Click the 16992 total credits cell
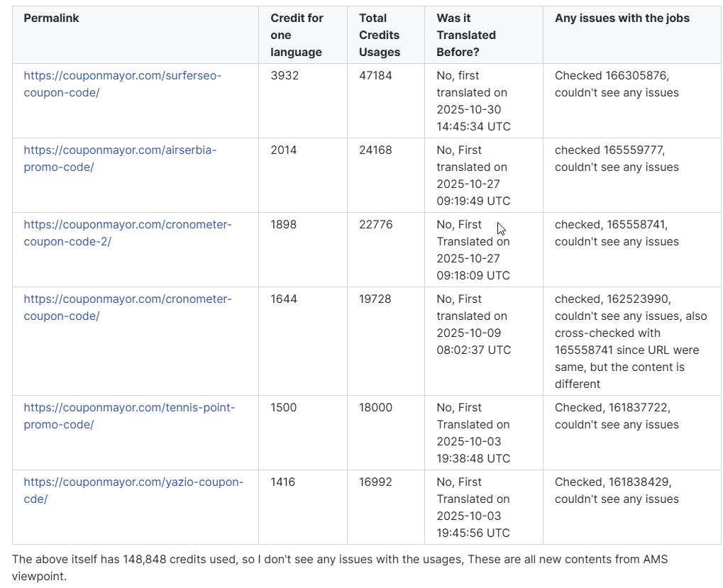723x588 pixels. (375, 482)
